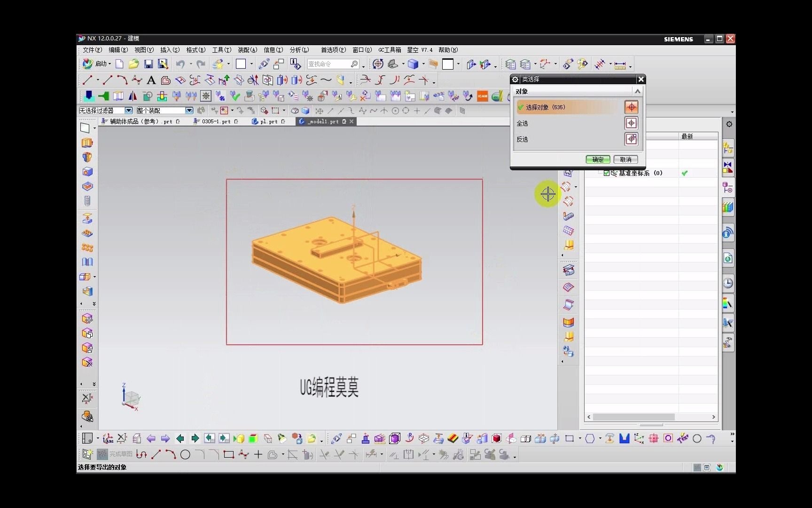Image resolution: width=812 pixels, height=508 pixels.
Task: Open dropdown arrow next to line tool
Action: point(97,81)
